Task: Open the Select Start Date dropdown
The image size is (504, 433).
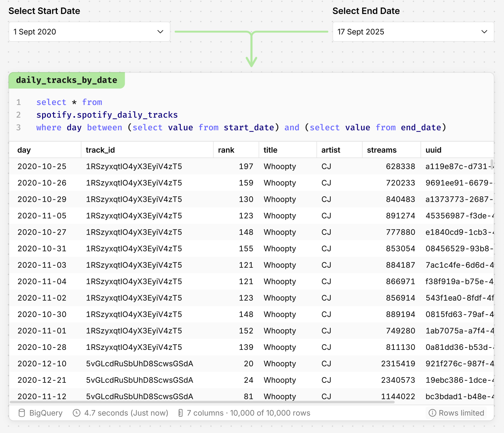Action: click(x=89, y=32)
